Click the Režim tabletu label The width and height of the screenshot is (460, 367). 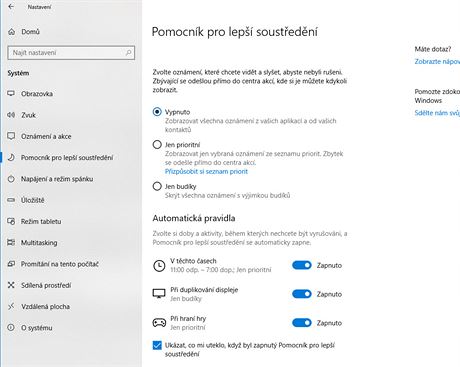pyautogui.click(x=41, y=221)
